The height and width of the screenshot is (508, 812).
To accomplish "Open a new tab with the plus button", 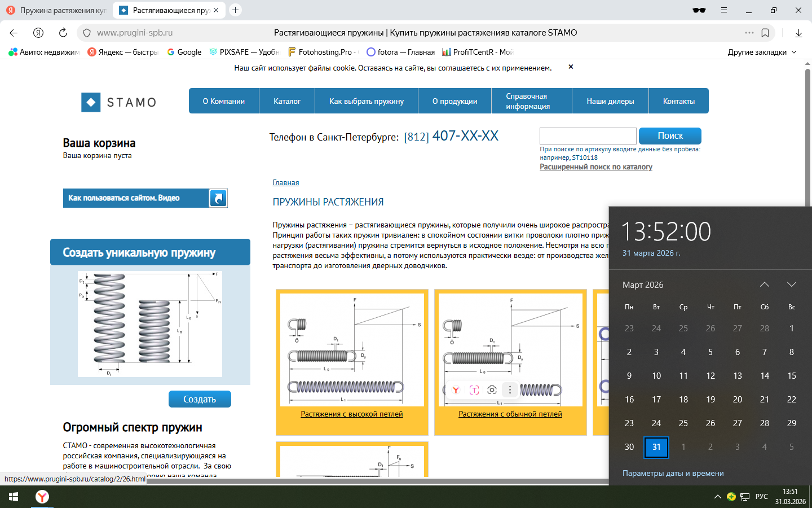I will click(x=236, y=10).
